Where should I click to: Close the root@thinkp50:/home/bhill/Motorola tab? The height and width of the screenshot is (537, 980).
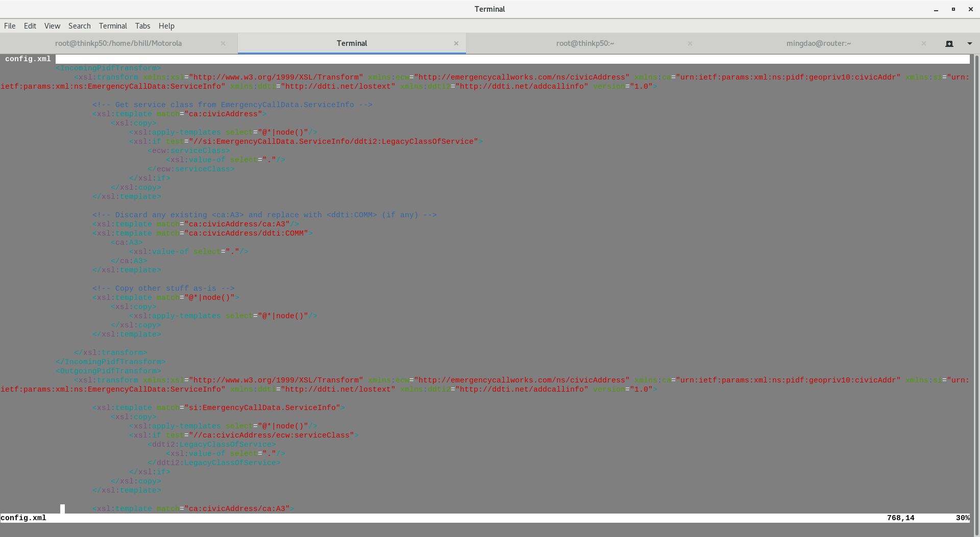(x=223, y=43)
